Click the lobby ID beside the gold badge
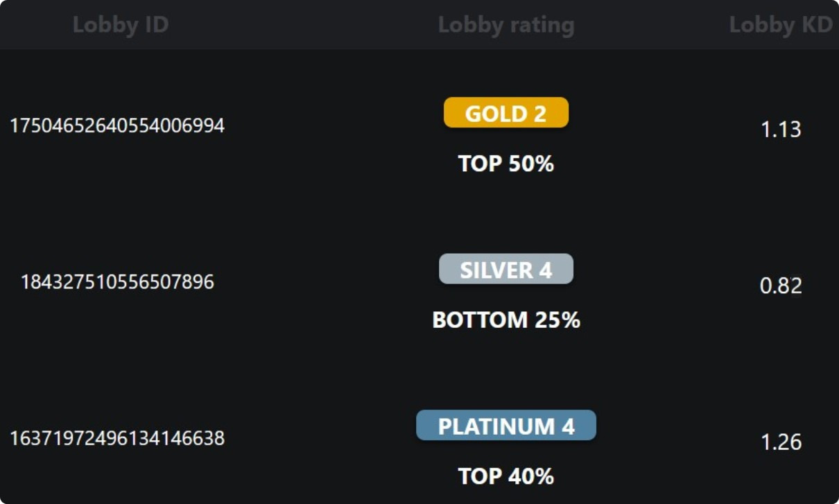The width and height of the screenshot is (839, 504). (117, 126)
